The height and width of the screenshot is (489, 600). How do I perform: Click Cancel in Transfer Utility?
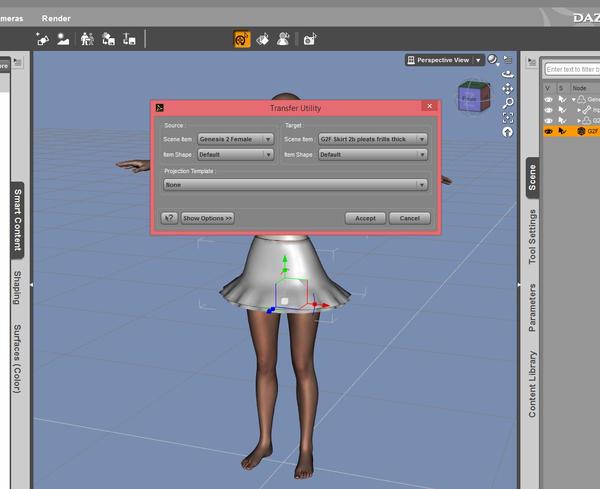click(x=410, y=218)
